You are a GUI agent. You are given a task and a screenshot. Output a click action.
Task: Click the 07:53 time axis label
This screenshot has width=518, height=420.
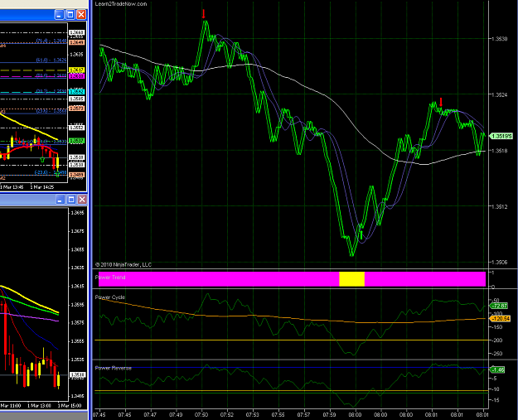253,414
